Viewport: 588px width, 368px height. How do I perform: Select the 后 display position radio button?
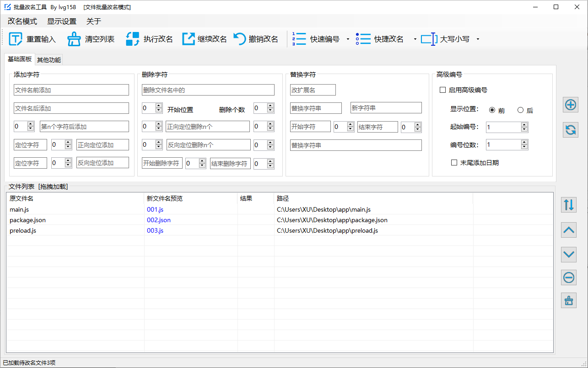pos(520,110)
